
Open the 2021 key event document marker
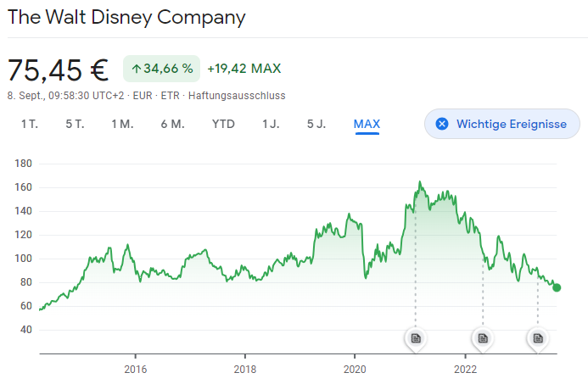pyautogui.click(x=416, y=338)
